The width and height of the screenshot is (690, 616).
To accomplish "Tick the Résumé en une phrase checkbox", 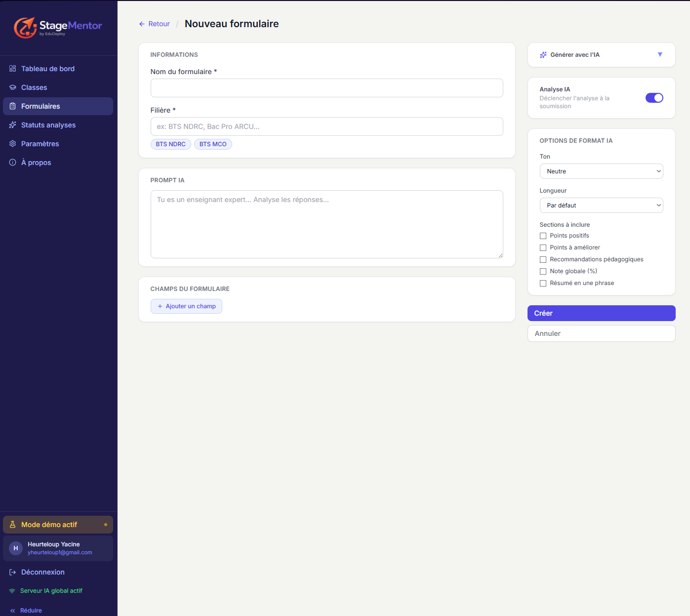I will point(543,283).
